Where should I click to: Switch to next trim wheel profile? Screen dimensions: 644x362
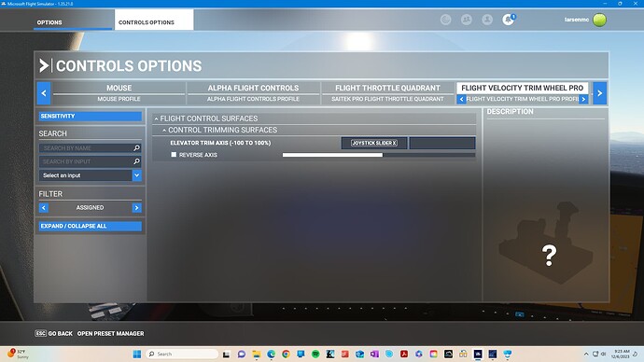583,99
